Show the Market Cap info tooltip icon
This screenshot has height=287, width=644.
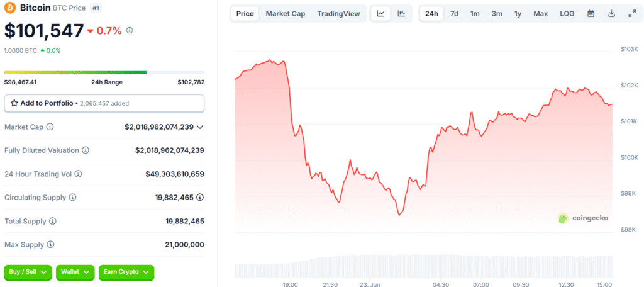[50, 127]
